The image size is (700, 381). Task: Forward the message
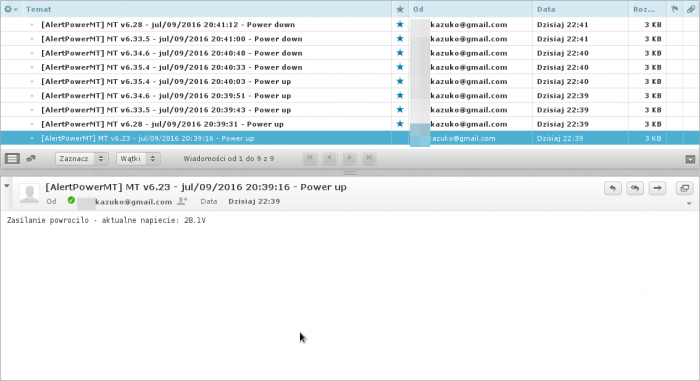[x=657, y=188]
